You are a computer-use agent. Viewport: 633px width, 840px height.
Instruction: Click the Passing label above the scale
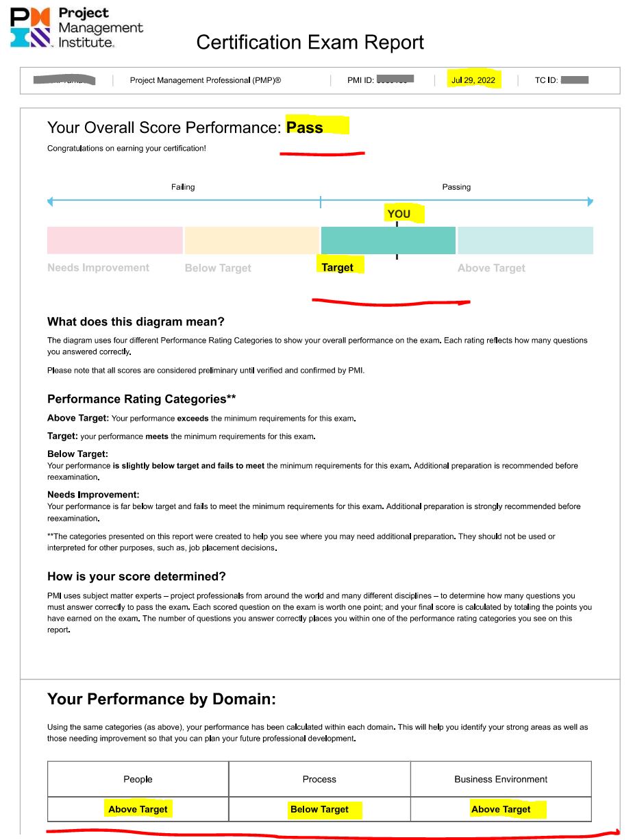click(456, 187)
